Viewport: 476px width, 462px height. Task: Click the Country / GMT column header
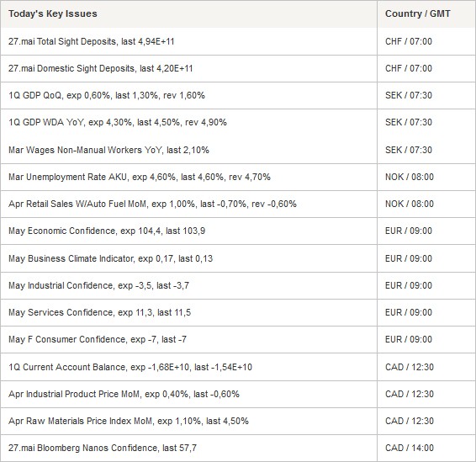point(418,13)
